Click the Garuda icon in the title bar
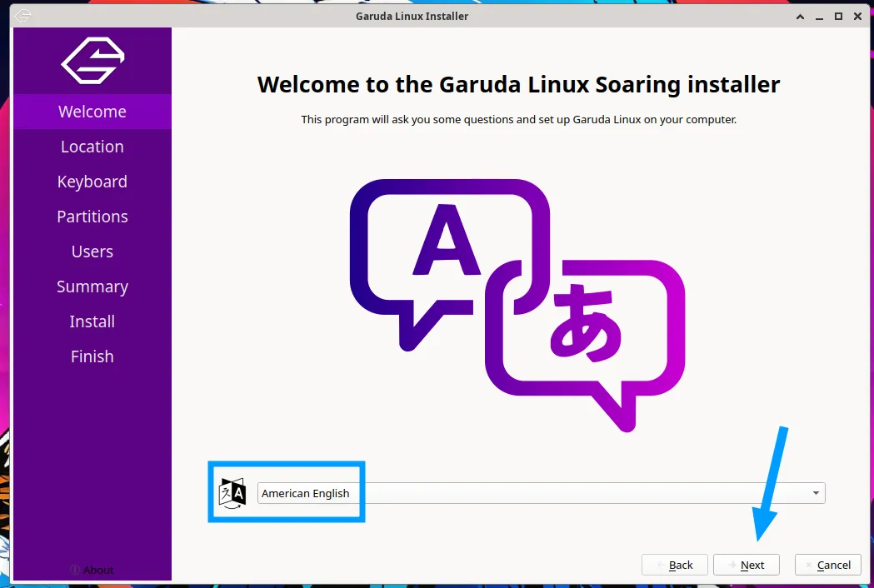 pos(22,16)
